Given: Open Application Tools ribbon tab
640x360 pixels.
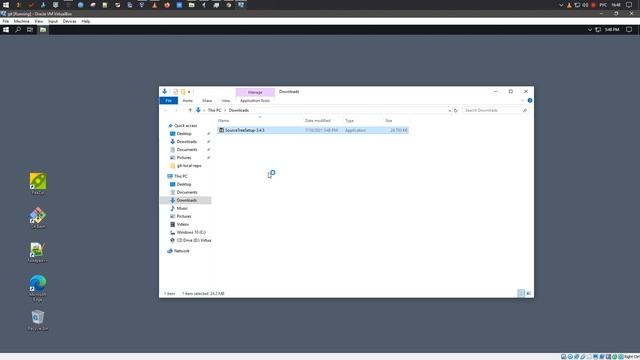Looking at the screenshot, I should click(x=255, y=100).
